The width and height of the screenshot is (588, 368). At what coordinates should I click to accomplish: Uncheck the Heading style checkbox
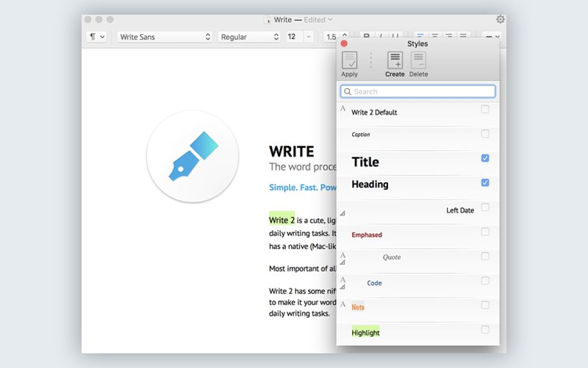[x=485, y=183]
